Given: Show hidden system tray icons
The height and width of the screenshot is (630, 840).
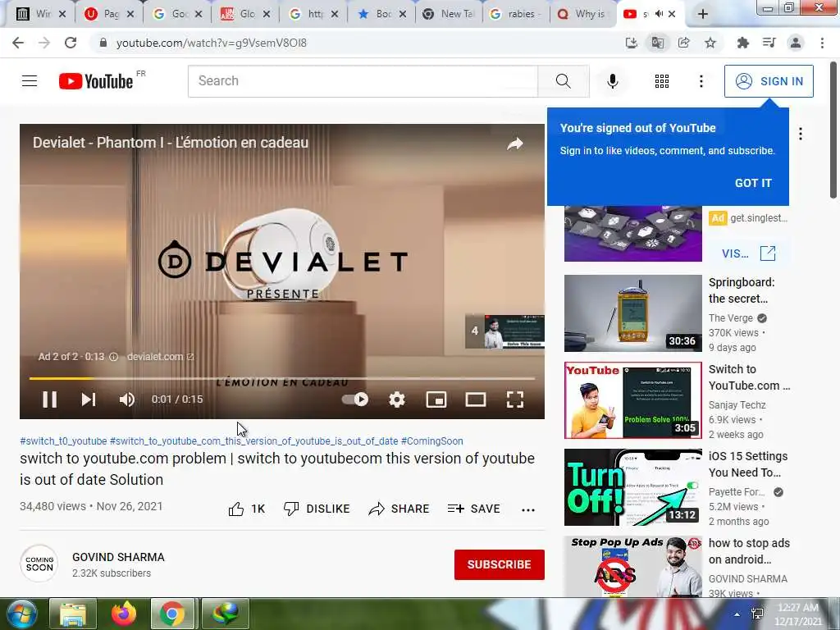Looking at the screenshot, I should pyautogui.click(x=737, y=614).
